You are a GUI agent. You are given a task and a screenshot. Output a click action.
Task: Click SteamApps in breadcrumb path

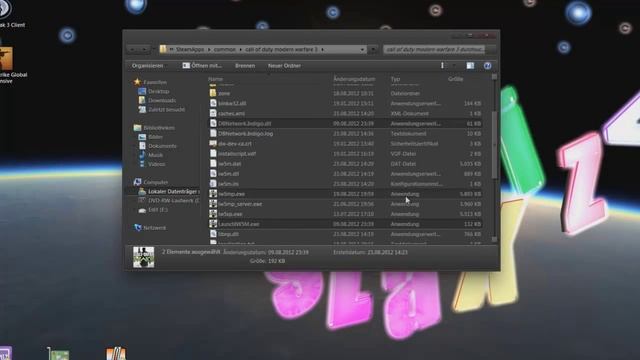click(190, 49)
